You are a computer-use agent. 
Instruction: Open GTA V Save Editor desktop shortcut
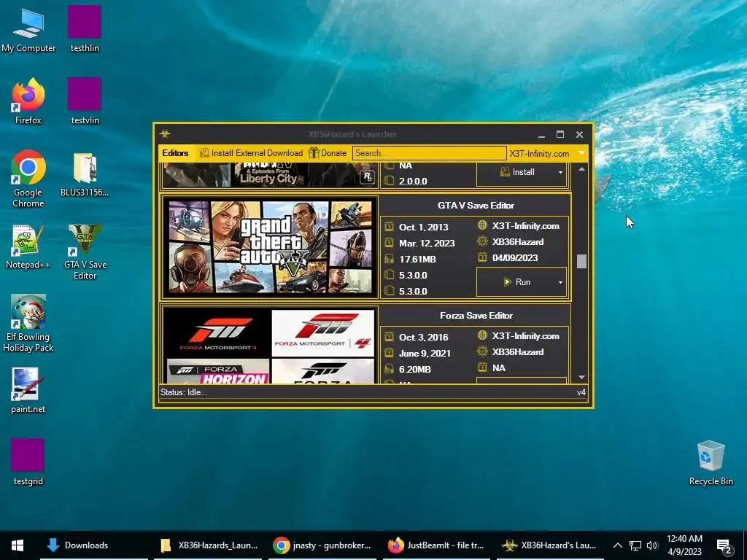[x=85, y=252]
